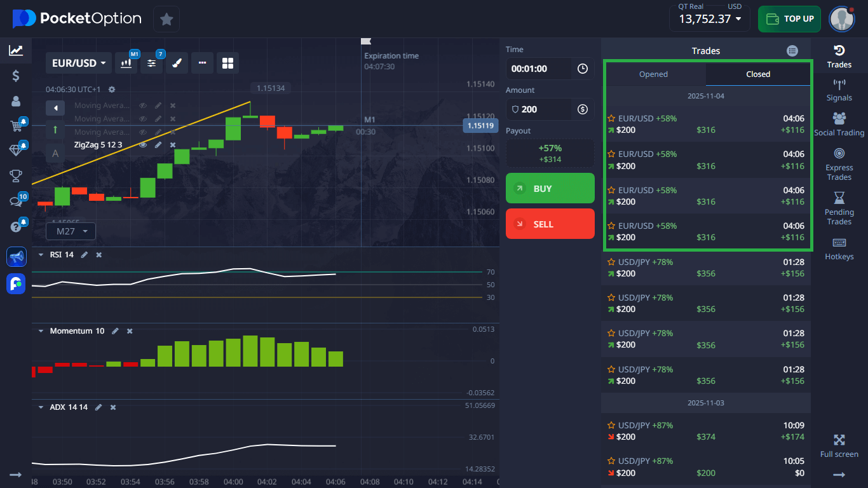Viewport: 868px width, 488px height.
Task: Show the hidden first Moving Average indicator
Action: click(x=143, y=105)
